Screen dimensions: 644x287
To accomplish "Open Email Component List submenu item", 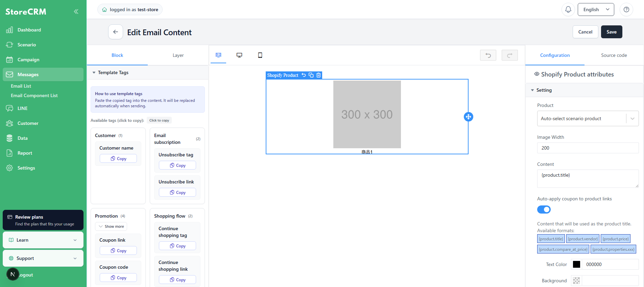I will click(x=34, y=95).
